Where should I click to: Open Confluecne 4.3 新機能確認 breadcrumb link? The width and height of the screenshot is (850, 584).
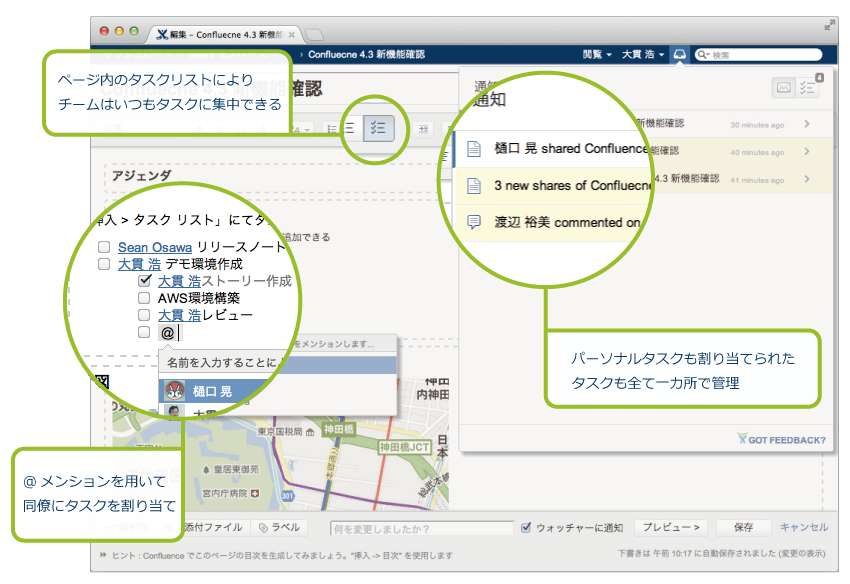click(x=366, y=54)
